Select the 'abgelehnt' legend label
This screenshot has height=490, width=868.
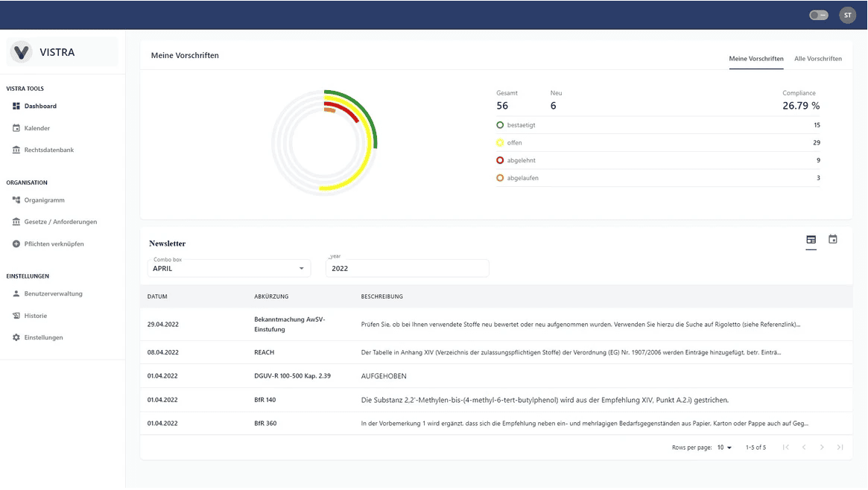point(521,160)
